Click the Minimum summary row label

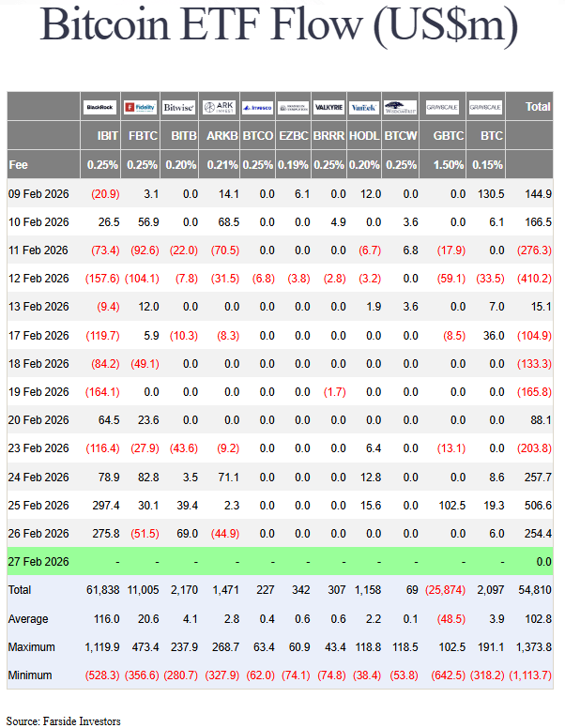click(x=30, y=675)
